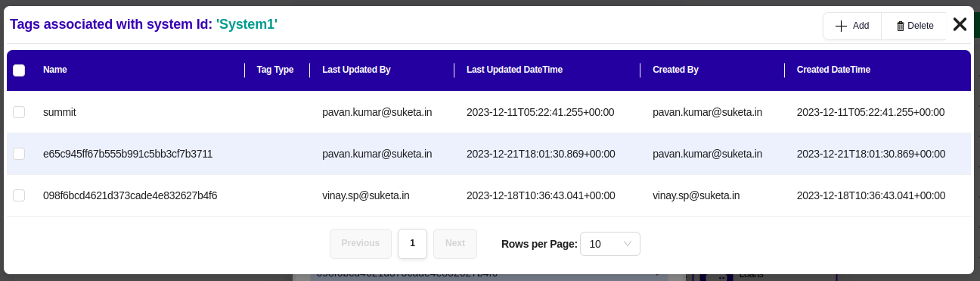Click Last Updated By vinay.sp@suketa.in cell

[x=366, y=195]
